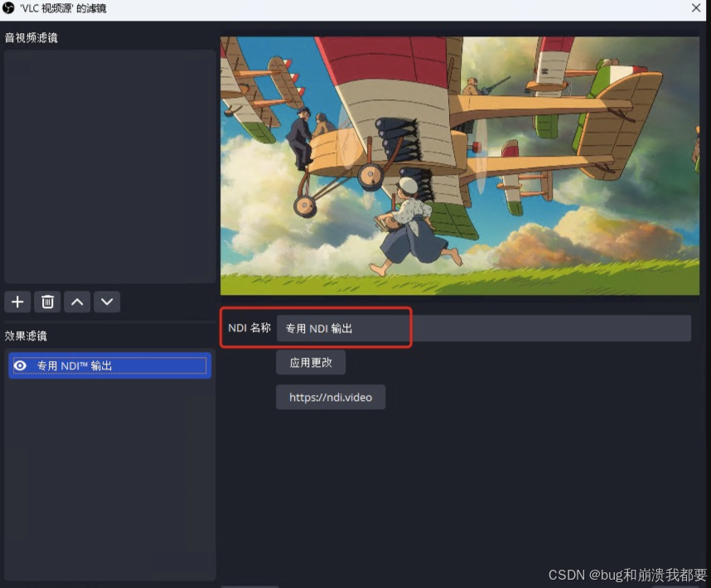Click the video preview of VLC source

460,166
